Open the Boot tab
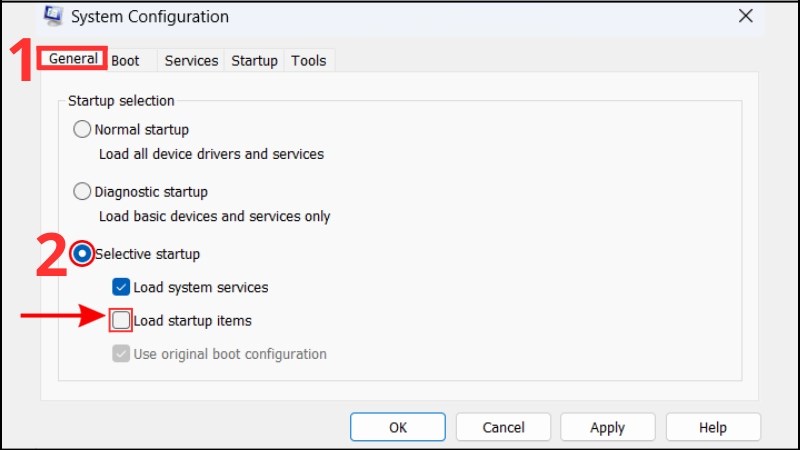This screenshot has height=450, width=800. coord(125,61)
